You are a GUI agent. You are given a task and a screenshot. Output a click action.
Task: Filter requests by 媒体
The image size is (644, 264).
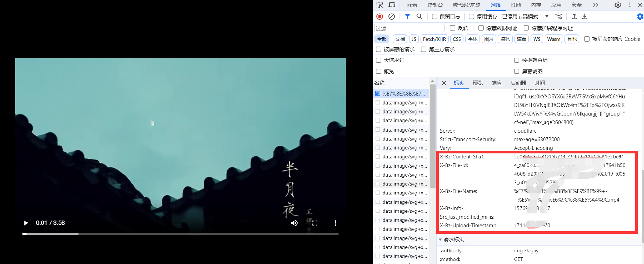pos(505,39)
